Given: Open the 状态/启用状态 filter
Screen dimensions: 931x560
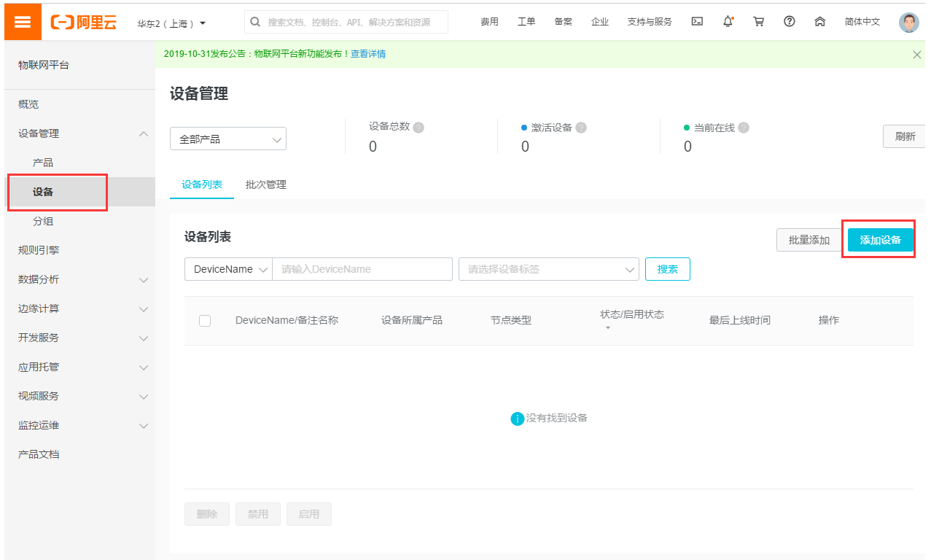Looking at the screenshot, I should [x=608, y=328].
